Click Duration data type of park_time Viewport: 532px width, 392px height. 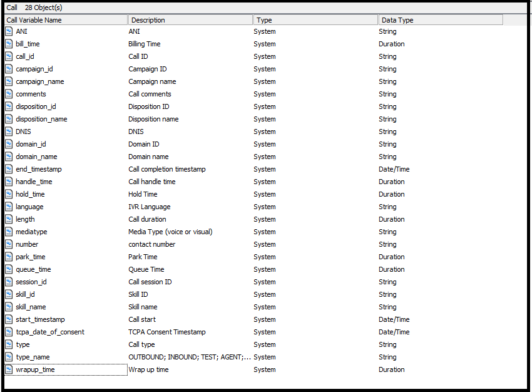coord(392,257)
